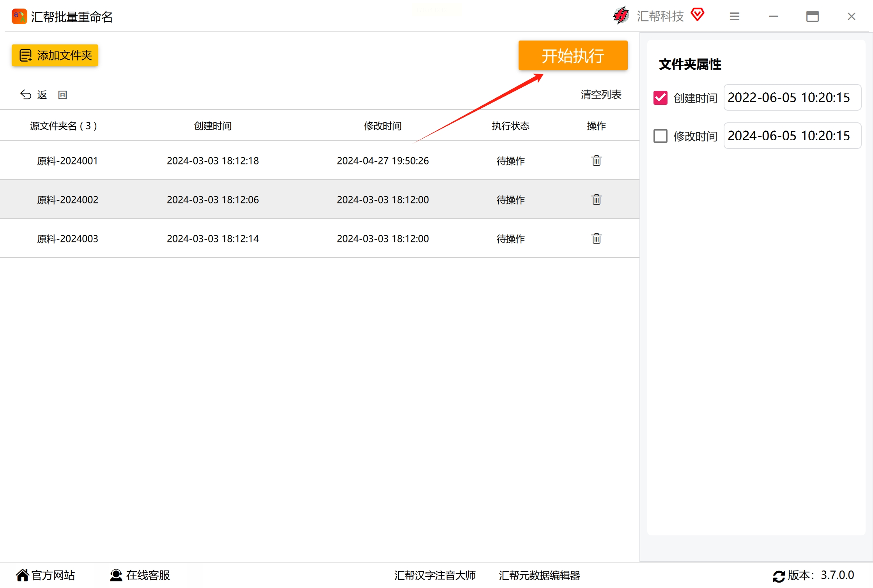Click the version refresh icon

pyautogui.click(x=779, y=576)
